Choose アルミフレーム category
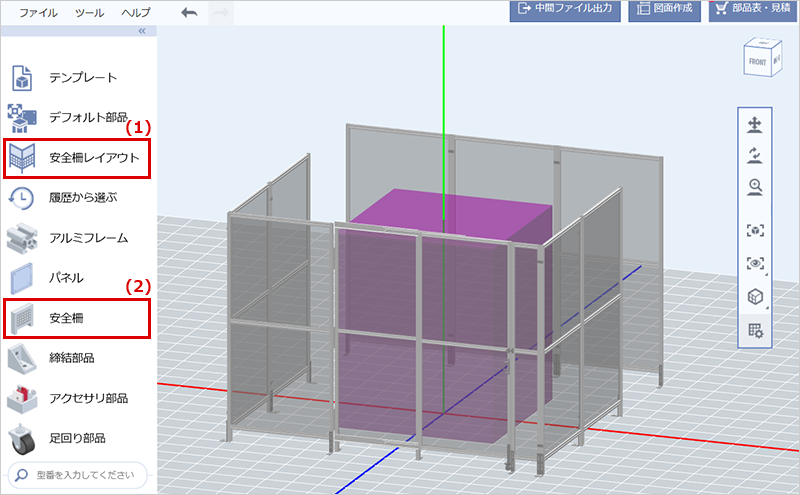This screenshot has width=800, height=495. coord(78,238)
